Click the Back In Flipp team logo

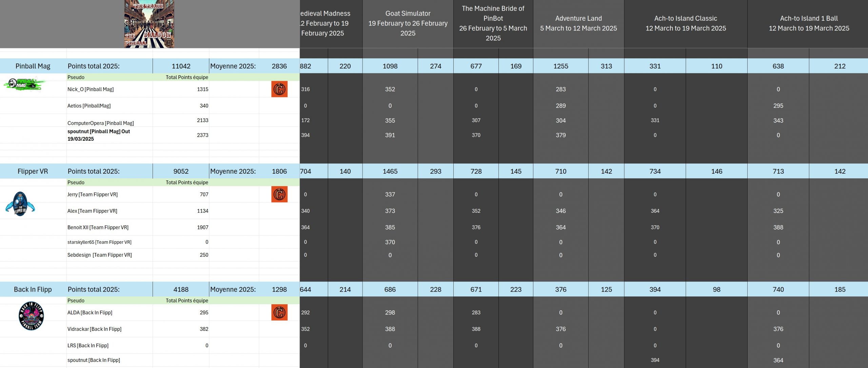click(31, 316)
